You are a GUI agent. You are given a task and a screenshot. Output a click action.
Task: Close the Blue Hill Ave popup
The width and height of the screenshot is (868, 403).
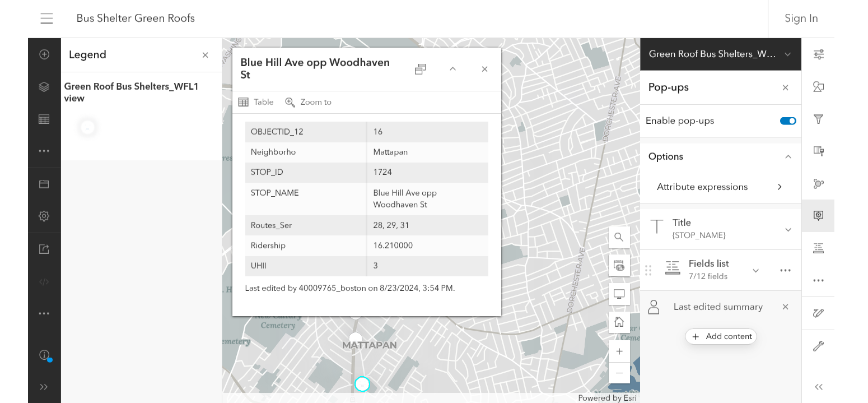(x=485, y=69)
